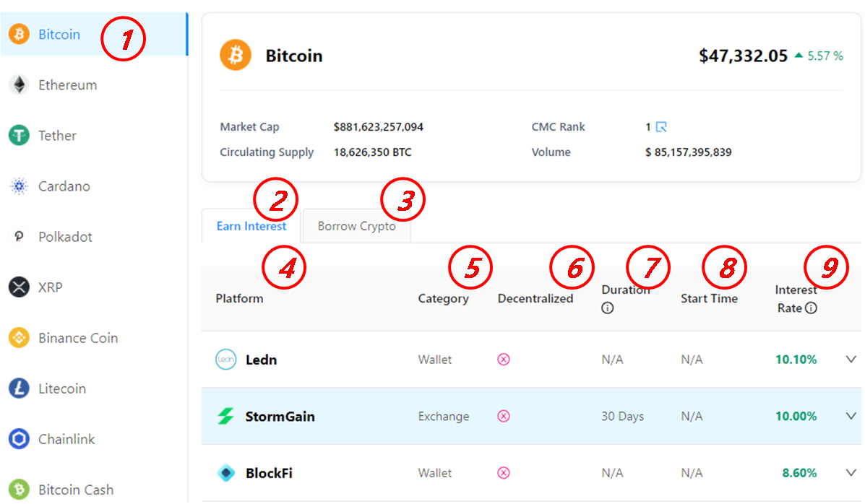The width and height of the screenshot is (865, 504).
Task: Click the $ 85,157,395,839 volume value
Action: pos(689,152)
